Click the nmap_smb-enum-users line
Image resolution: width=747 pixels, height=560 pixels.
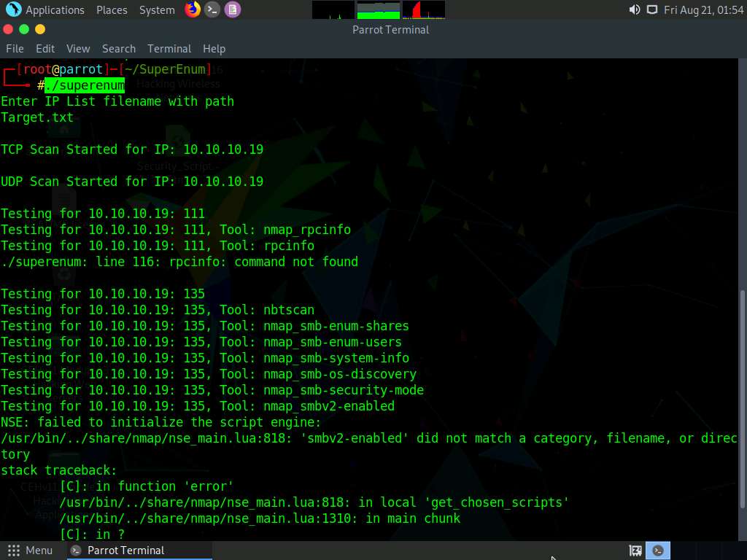coord(201,342)
